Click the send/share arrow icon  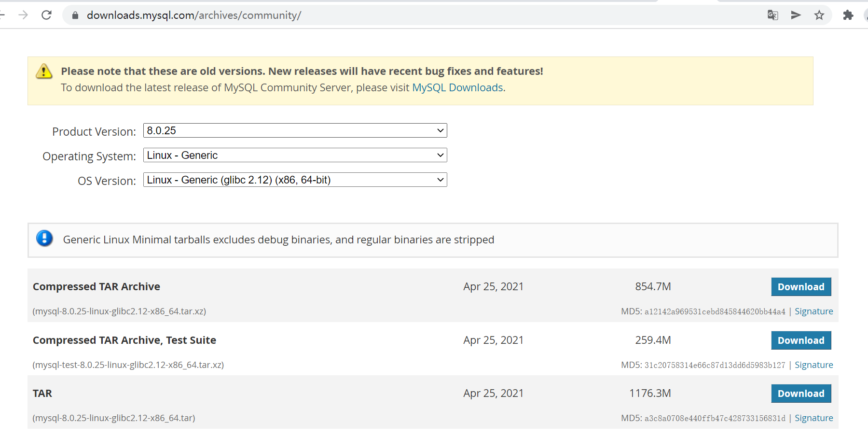[x=796, y=15]
